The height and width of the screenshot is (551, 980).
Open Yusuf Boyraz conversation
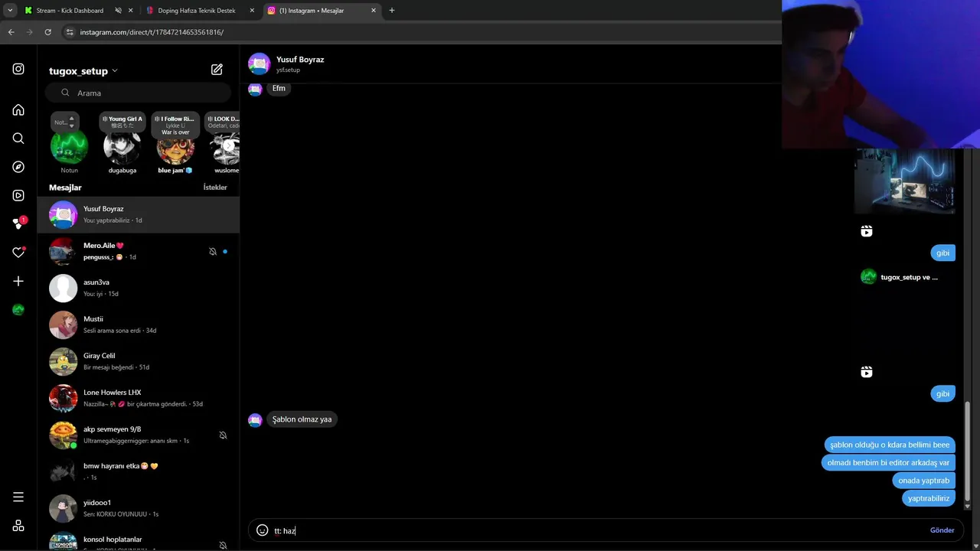click(x=139, y=214)
